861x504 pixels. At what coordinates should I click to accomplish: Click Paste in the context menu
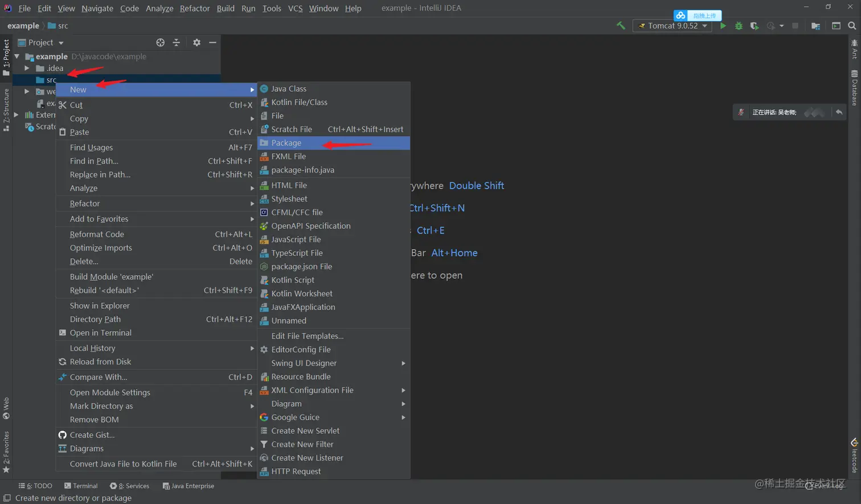(x=156, y=132)
